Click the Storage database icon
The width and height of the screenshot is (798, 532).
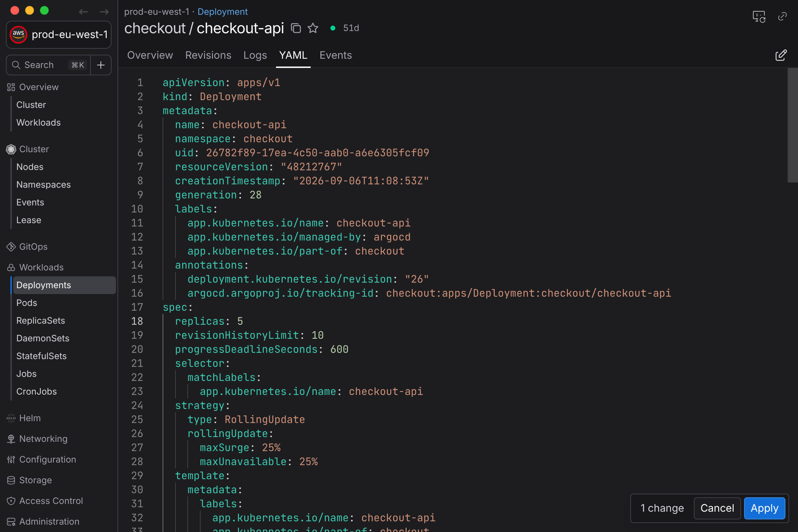coord(11,480)
